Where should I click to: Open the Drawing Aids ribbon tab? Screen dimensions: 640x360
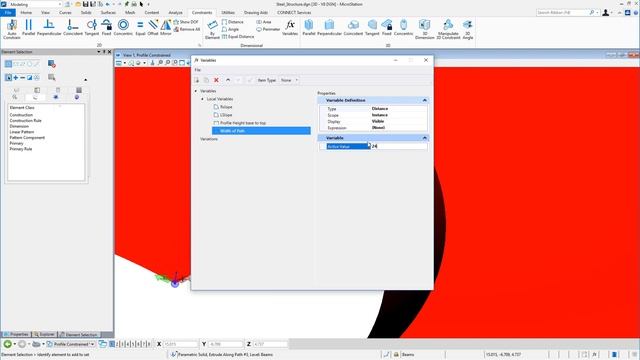point(256,13)
